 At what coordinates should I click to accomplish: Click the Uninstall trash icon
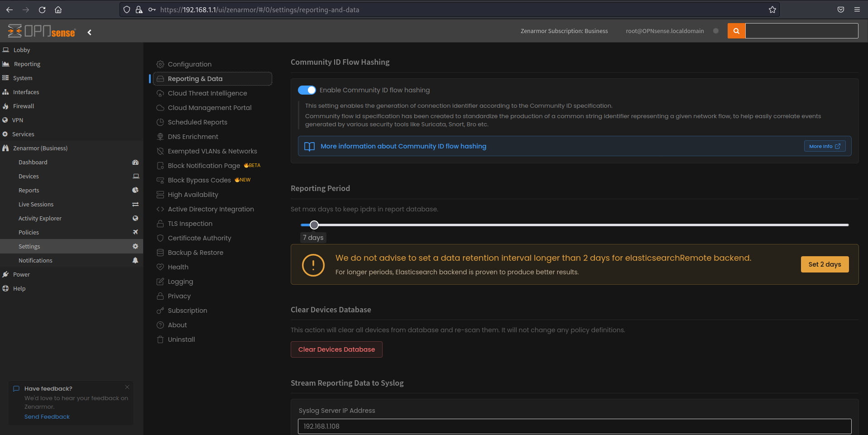(160, 339)
